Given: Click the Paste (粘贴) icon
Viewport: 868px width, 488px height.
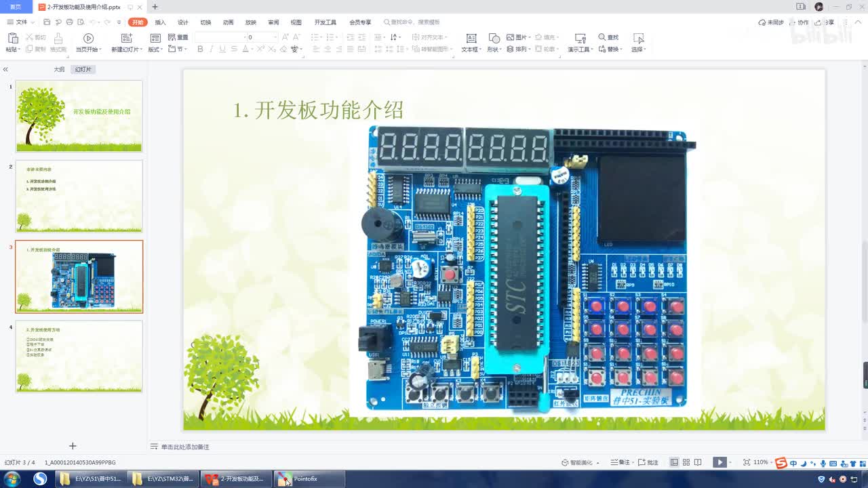Looking at the screenshot, I should coord(12,39).
